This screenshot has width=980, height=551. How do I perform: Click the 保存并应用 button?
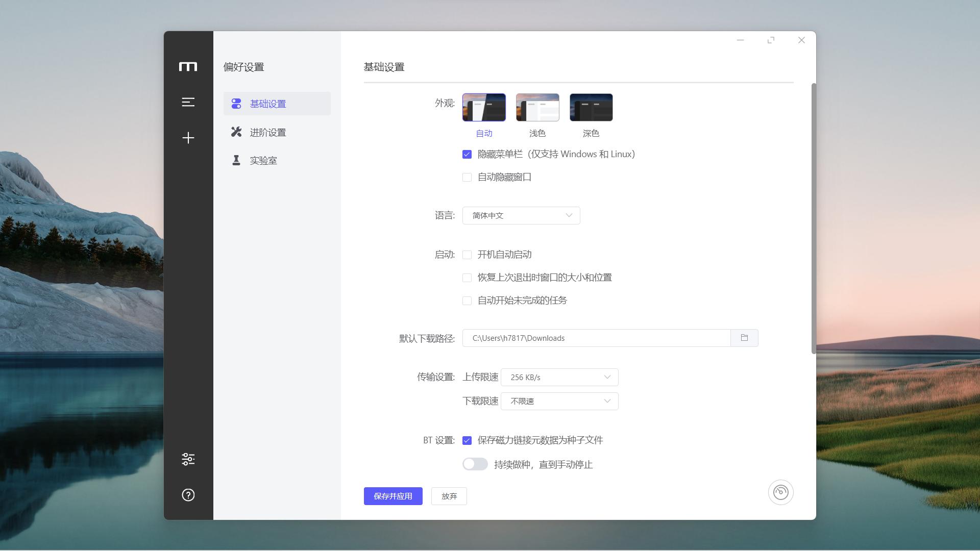pyautogui.click(x=393, y=495)
